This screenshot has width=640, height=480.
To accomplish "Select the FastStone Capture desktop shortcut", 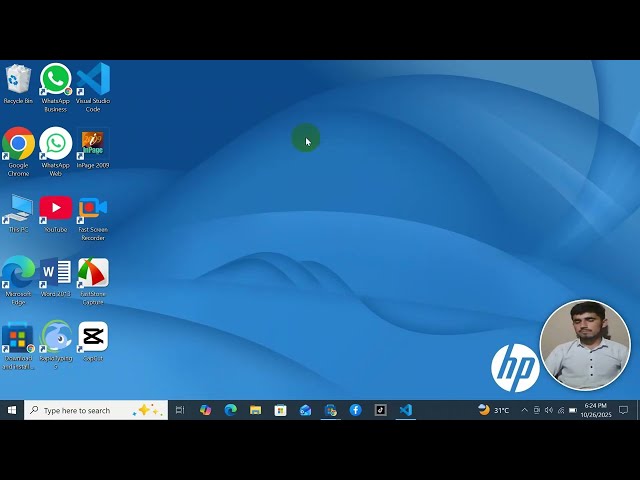I will [x=93, y=281].
